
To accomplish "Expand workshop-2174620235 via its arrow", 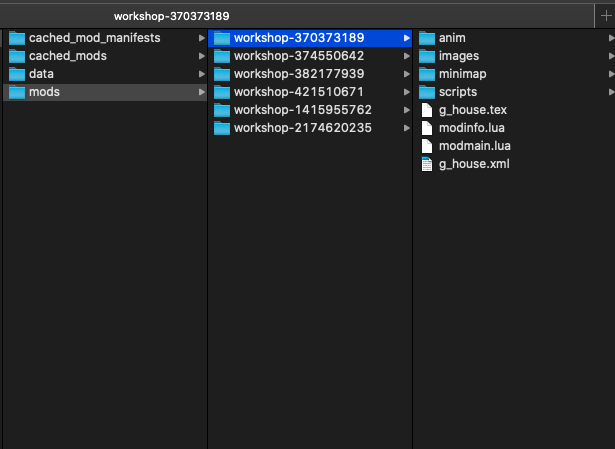I will pyautogui.click(x=407, y=128).
